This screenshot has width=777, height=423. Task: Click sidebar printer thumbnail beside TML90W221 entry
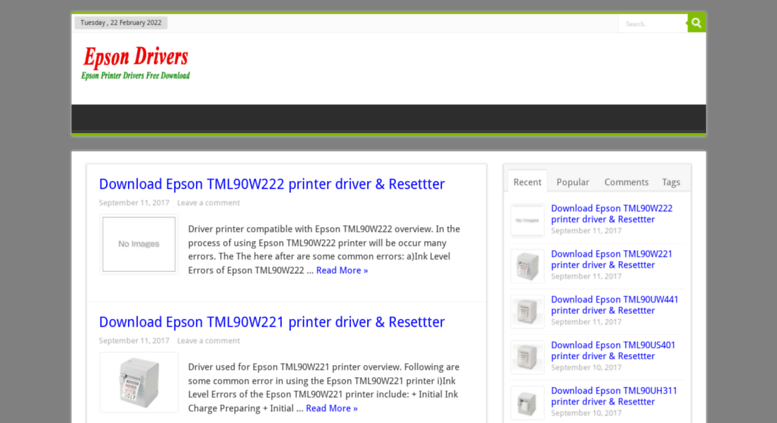point(527,266)
